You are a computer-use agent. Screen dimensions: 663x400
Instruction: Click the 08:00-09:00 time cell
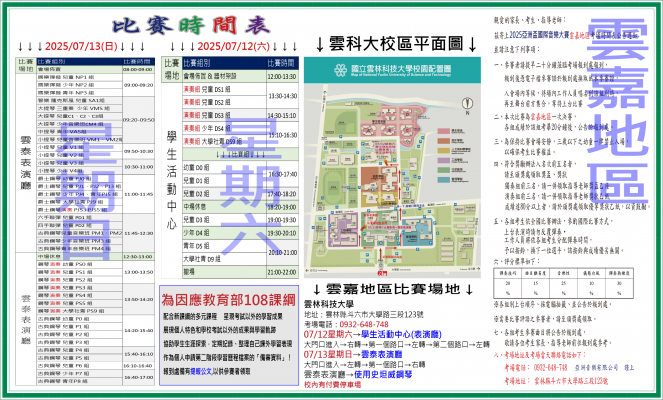[x=138, y=69]
